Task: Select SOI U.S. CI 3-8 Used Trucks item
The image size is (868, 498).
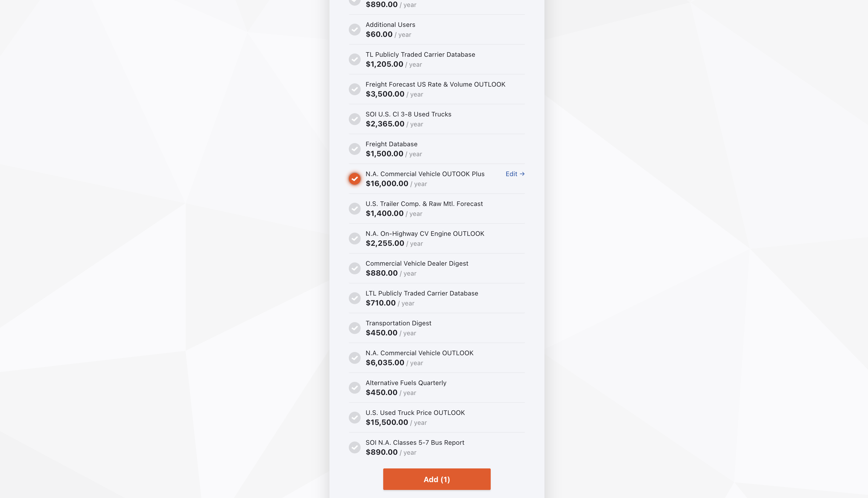Action: (x=354, y=119)
